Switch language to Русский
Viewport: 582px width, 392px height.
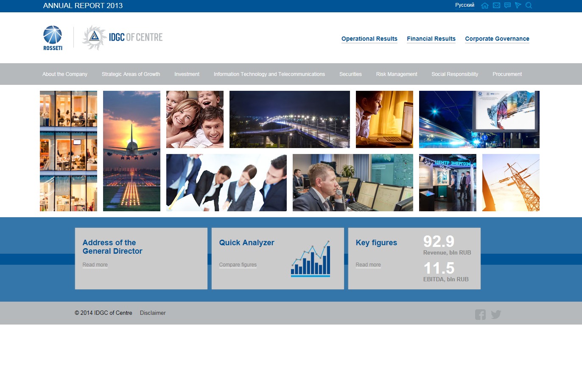point(464,5)
